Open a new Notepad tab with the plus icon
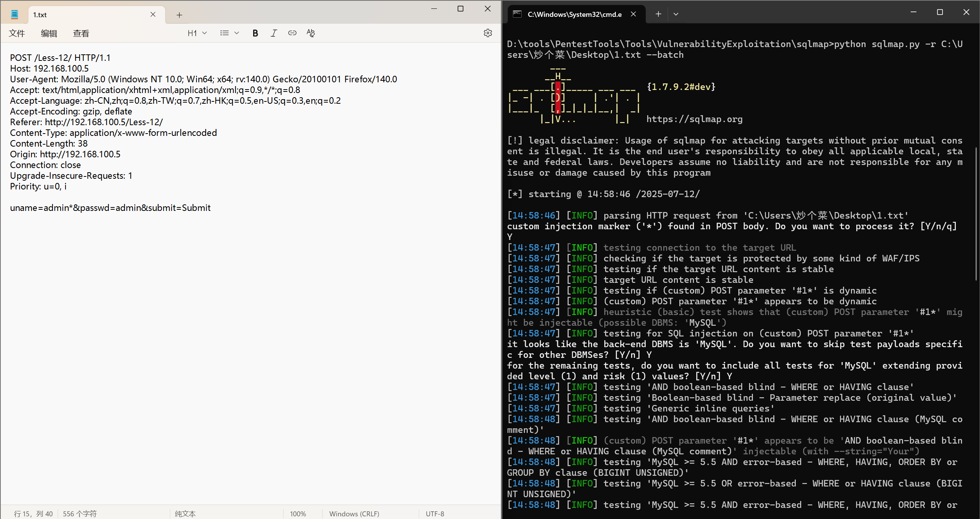Screen dimensions: 980x519 coord(179,15)
